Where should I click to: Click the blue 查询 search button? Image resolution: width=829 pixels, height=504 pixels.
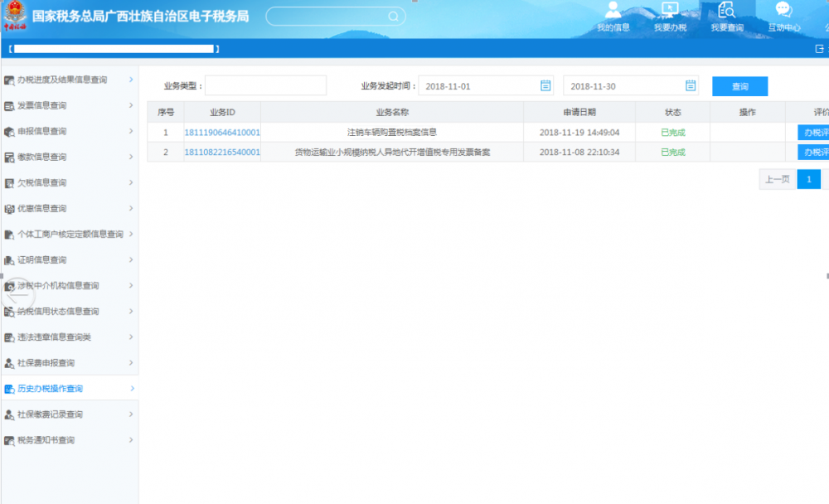click(x=739, y=86)
